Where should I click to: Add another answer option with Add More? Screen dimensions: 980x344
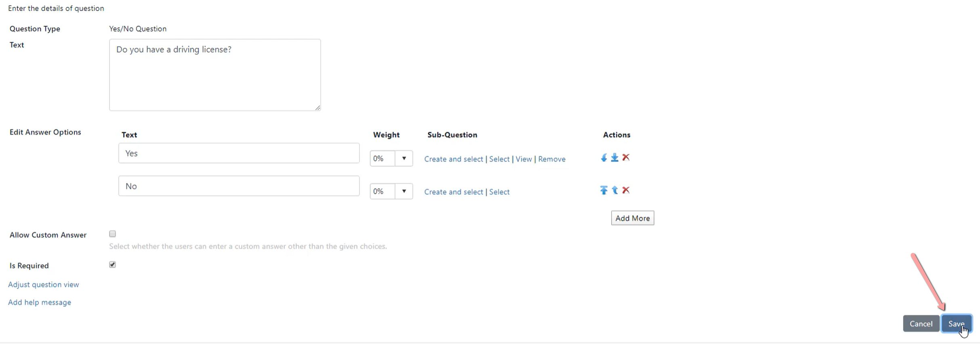632,218
